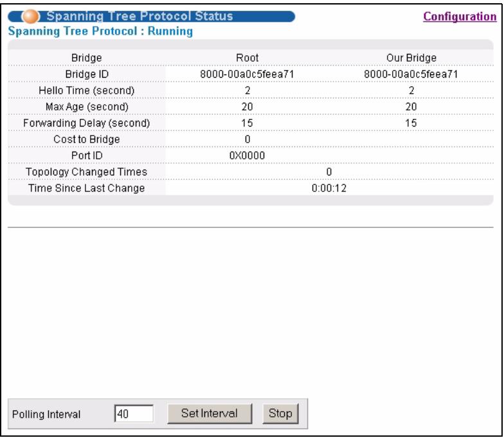Select the Topology Changed Times value 0
The image size is (504, 438).
pos(329,172)
